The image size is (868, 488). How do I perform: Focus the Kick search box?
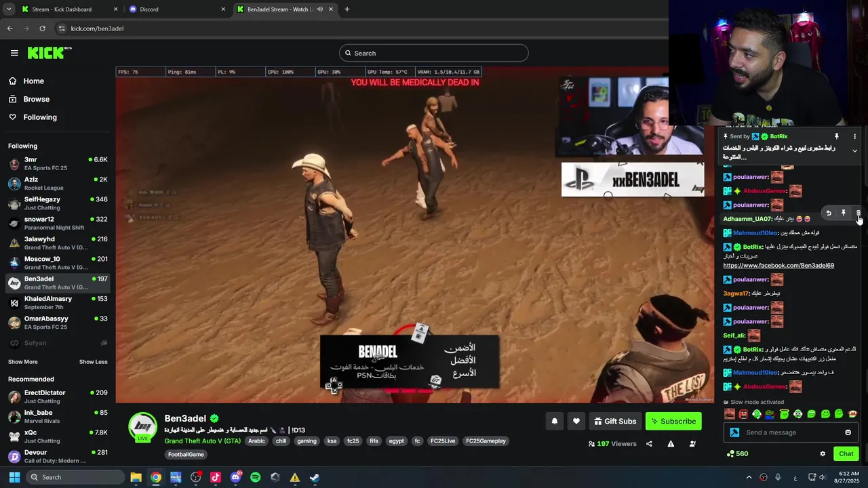pos(434,53)
